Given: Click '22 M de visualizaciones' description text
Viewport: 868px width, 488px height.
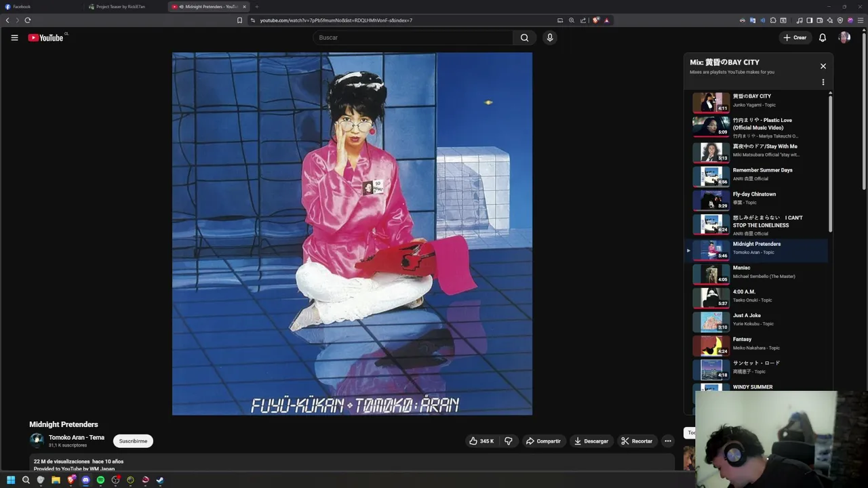Looking at the screenshot, I should coord(62,462).
